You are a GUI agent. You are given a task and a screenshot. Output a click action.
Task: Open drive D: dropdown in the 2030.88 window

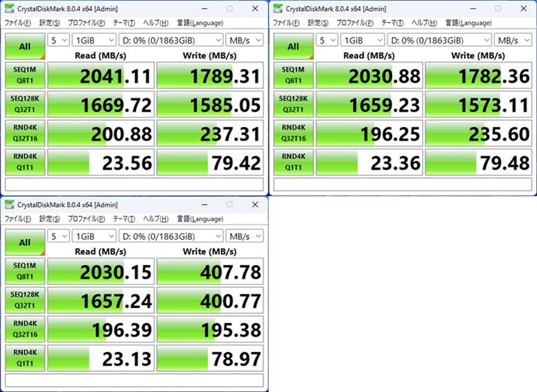[439, 41]
